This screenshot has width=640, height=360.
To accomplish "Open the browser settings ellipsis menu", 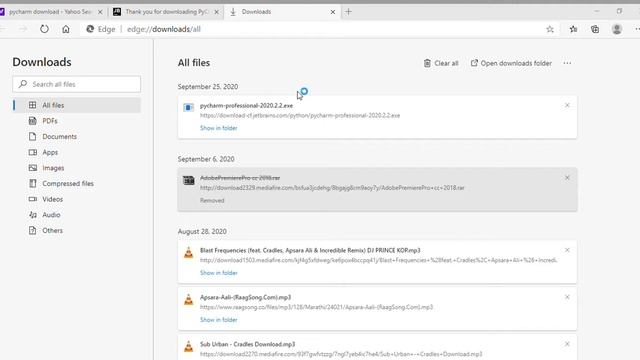I will (x=637, y=29).
